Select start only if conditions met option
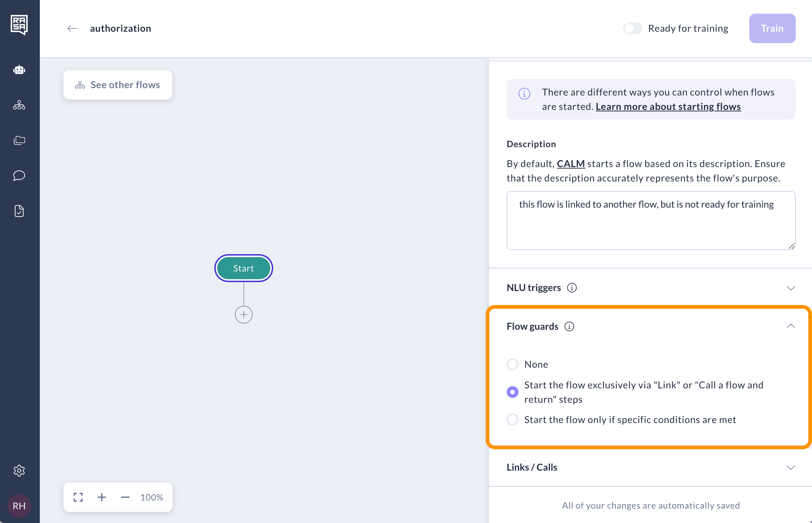812x523 pixels. [x=513, y=420]
